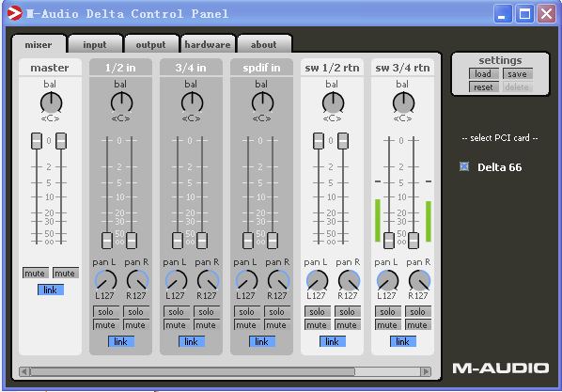Click the master channel balance knob
The height and width of the screenshot is (392, 562).
coord(52,102)
